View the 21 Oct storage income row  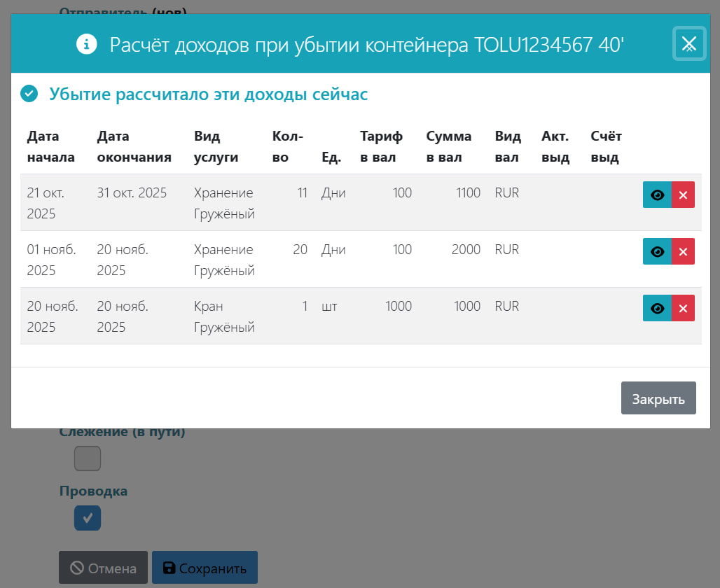click(657, 195)
